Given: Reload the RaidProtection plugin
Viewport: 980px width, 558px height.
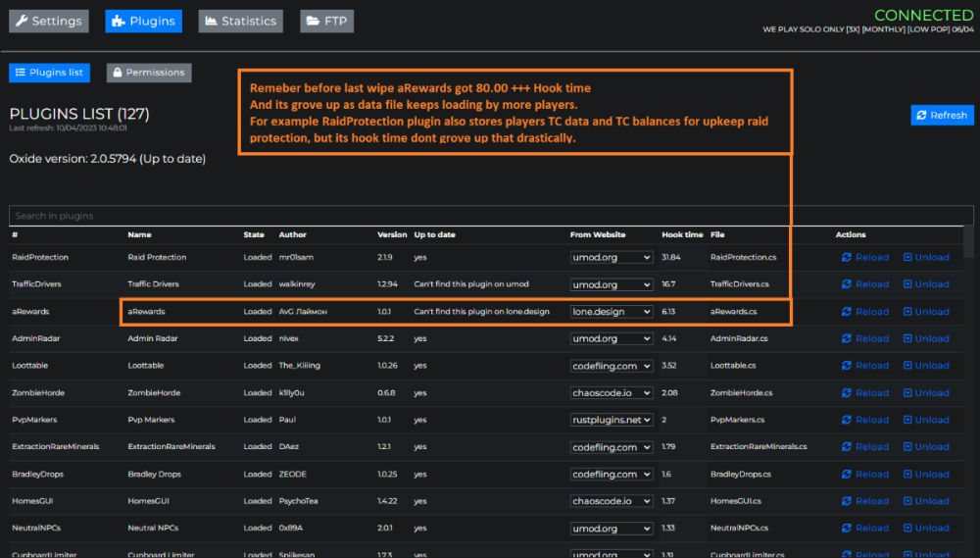Looking at the screenshot, I should tap(864, 257).
